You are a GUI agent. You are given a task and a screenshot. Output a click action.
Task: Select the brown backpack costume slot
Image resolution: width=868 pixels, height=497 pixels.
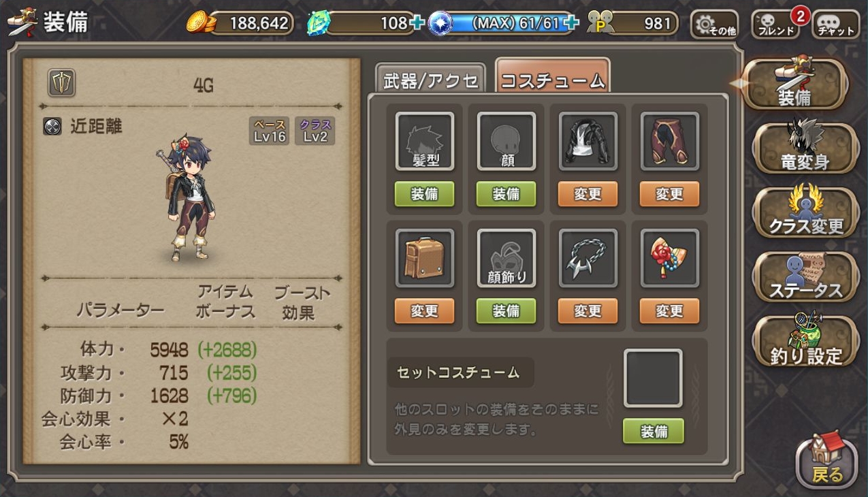coord(425,258)
